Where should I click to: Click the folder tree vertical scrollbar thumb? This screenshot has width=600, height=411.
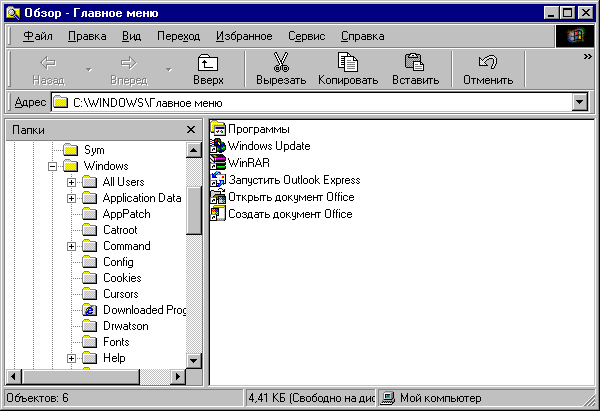[194, 210]
